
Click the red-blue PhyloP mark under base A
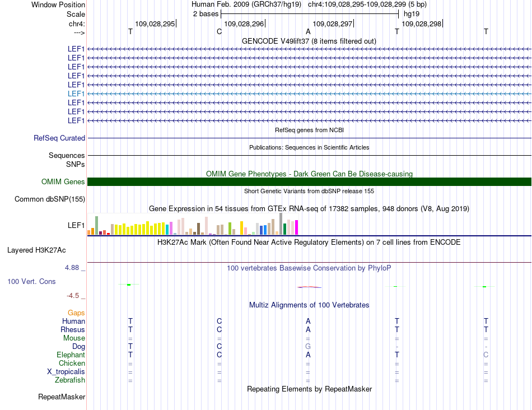point(309,287)
